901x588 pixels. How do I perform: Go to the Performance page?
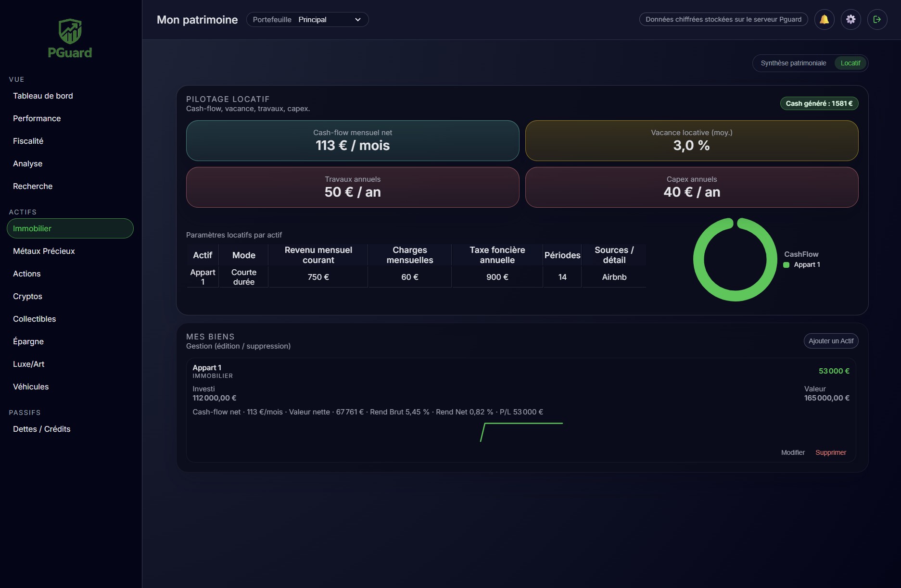click(37, 119)
